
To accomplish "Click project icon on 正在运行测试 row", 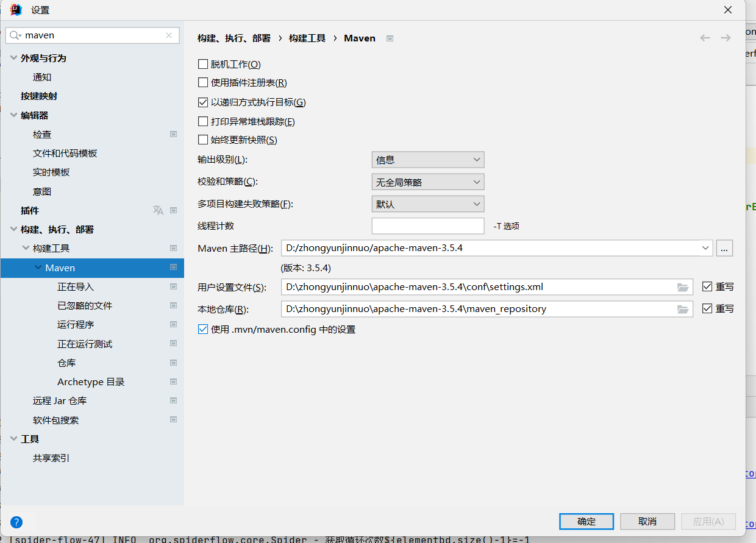I will (x=174, y=344).
